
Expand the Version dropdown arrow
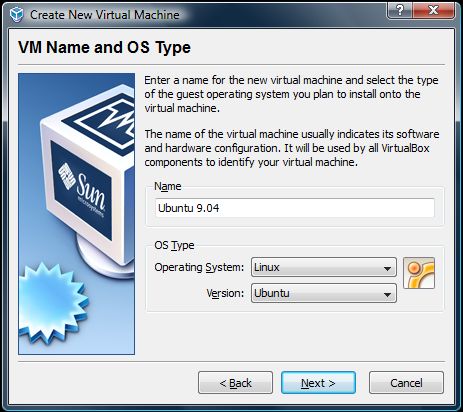(387, 294)
